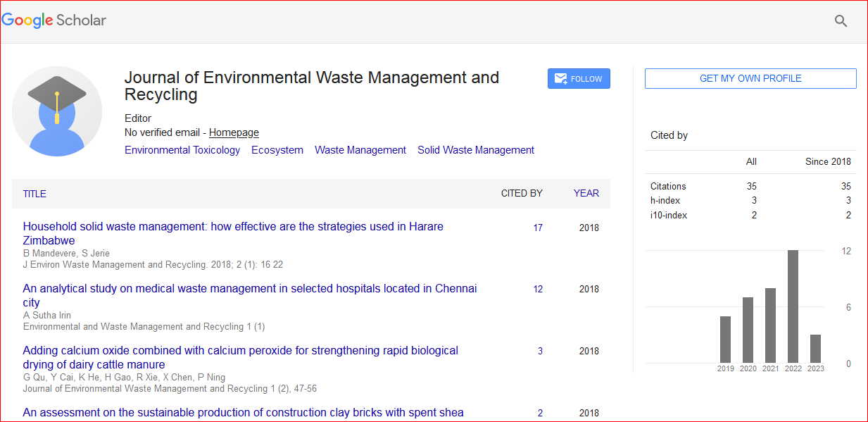The width and height of the screenshot is (868, 422).
Task: Open the Waste Management topic link
Action: [x=360, y=150]
